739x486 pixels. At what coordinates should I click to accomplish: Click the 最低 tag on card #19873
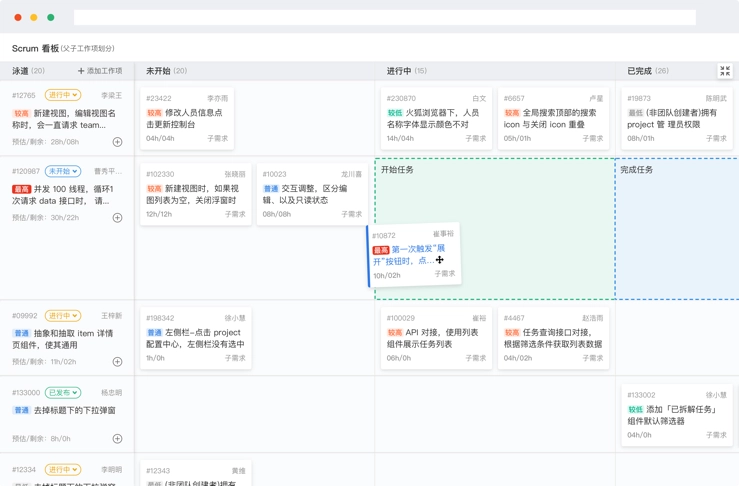pyautogui.click(x=635, y=113)
